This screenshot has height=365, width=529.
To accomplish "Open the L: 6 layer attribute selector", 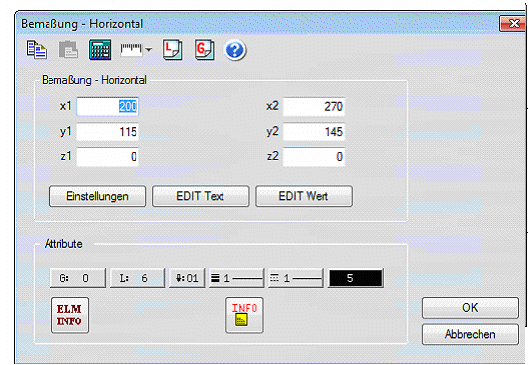I will click(137, 278).
